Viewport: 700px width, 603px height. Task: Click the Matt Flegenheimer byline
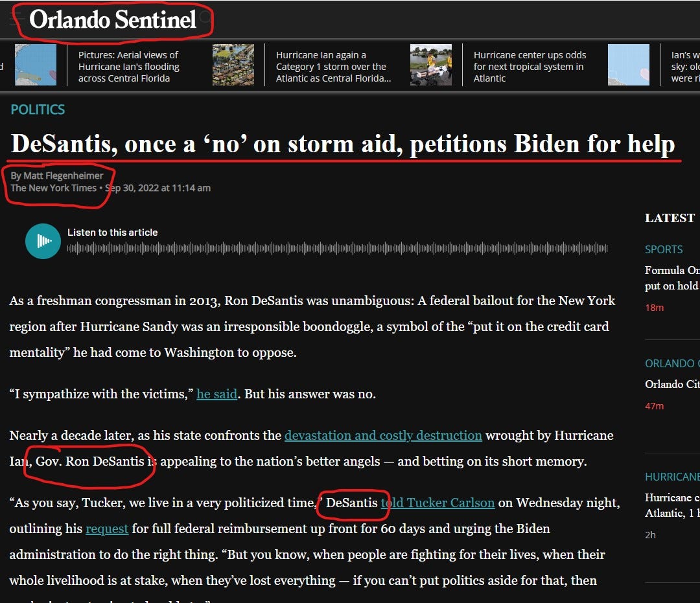click(63, 176)
